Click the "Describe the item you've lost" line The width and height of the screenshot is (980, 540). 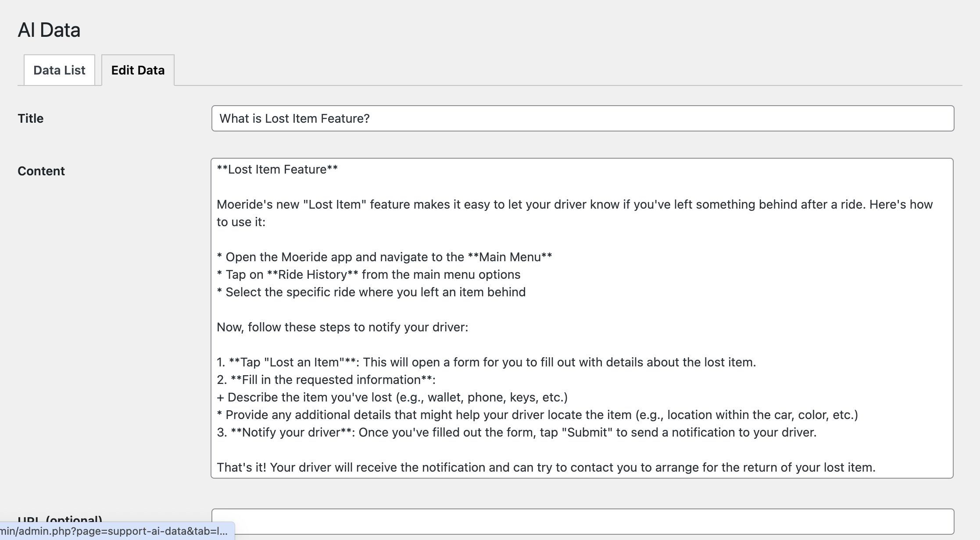pyautogui.click(x=392, y=398)
